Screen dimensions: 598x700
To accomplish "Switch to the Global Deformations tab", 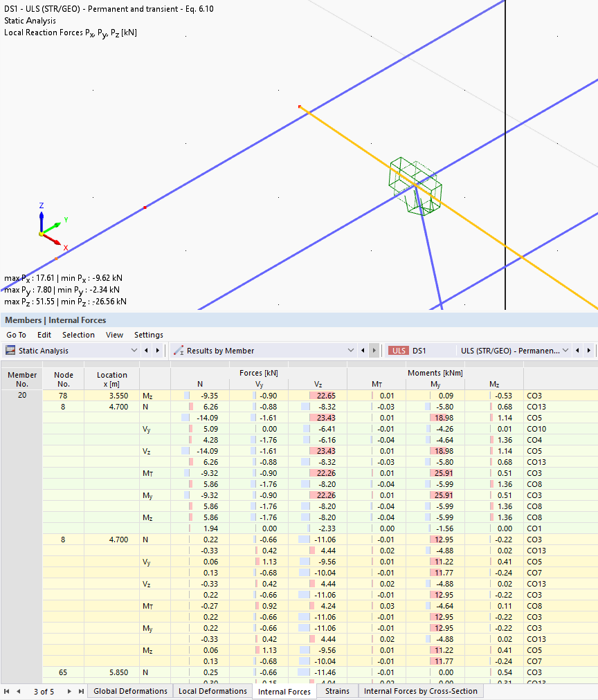I will point(130,691).
